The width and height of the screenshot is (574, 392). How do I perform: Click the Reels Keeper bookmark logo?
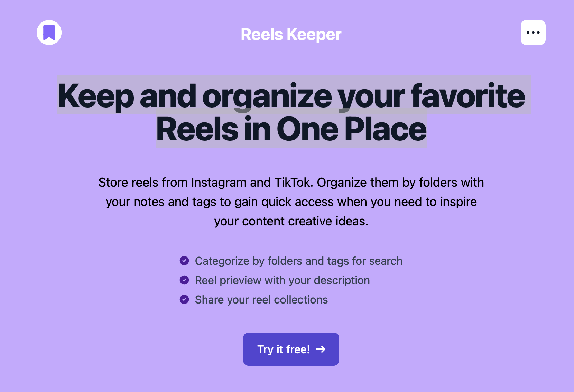point(49,32)
